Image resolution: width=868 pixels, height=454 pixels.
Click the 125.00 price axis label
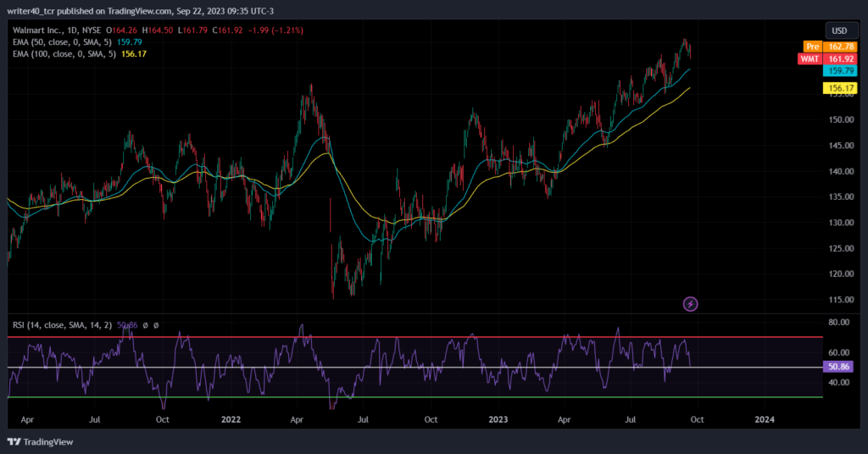[841, 248]
